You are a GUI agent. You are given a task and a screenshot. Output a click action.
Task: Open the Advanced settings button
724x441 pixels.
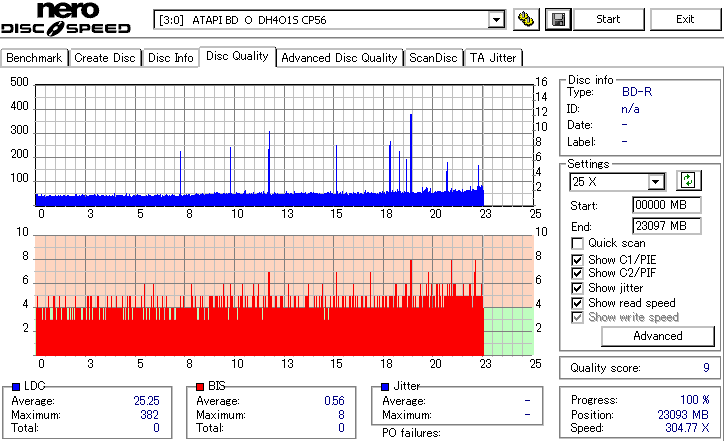[658, 336]
